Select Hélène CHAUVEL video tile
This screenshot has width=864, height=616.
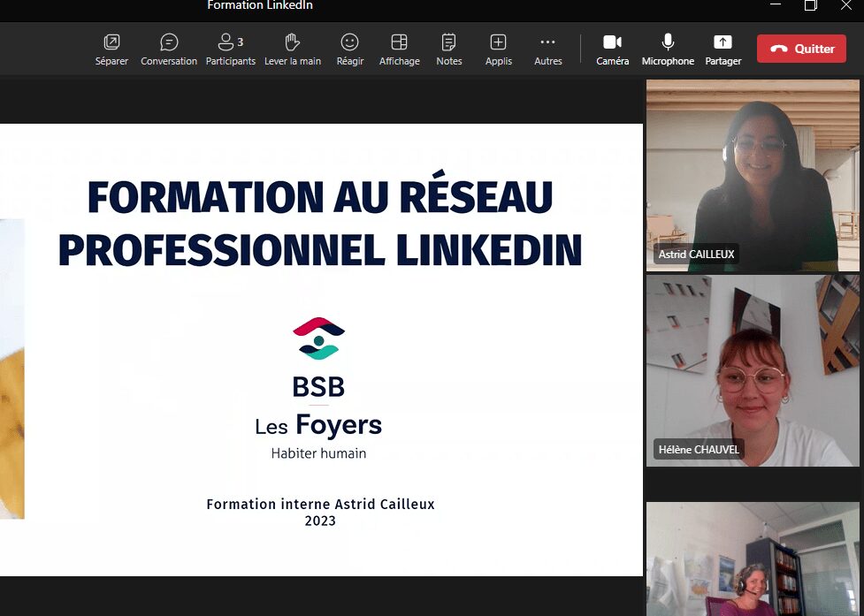752,370
